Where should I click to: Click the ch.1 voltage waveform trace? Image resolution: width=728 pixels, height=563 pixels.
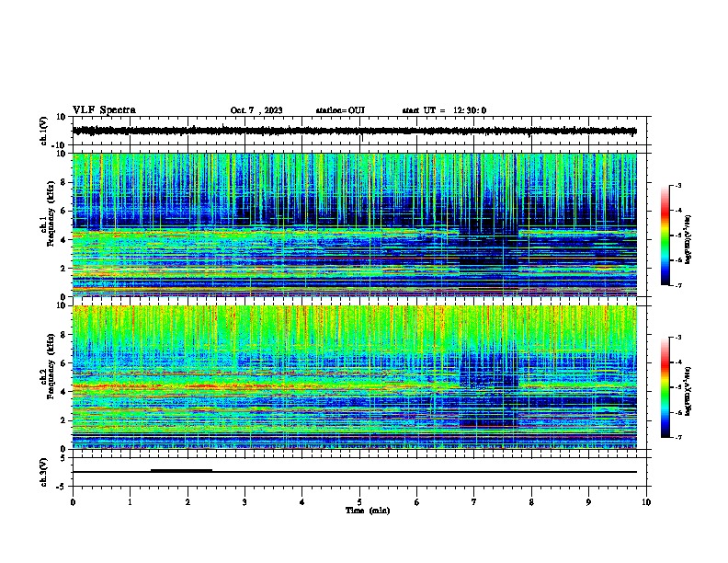tap(354, 131)
